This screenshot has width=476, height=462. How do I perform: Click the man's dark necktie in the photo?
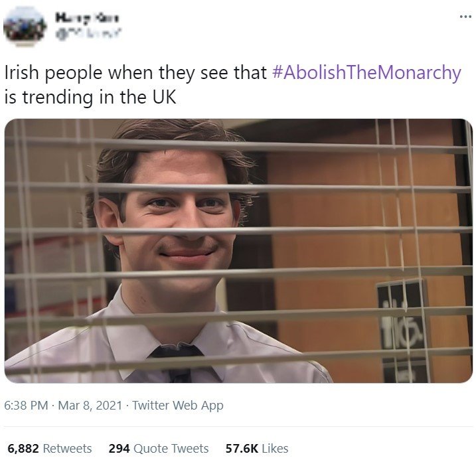pyautogui.click(x=179, y=364)
